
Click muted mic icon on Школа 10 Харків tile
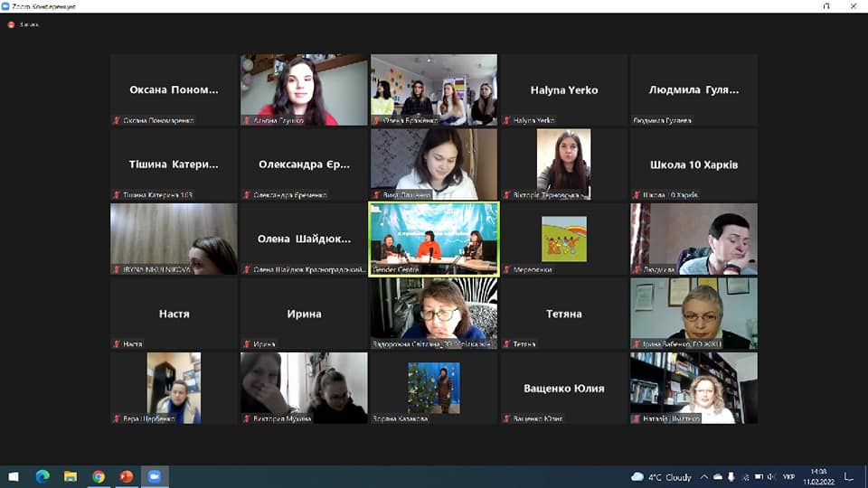(637, 195)
